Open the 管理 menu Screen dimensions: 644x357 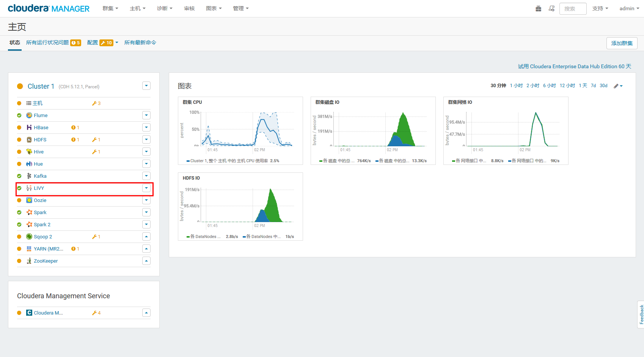241,8
